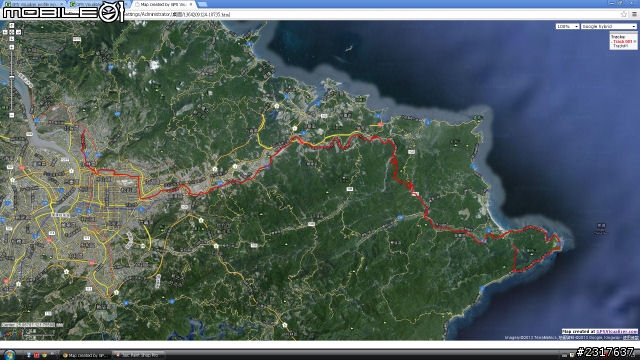Click the center/reset view button in pan control
The image size is (640, 360).
coord(11,32)
